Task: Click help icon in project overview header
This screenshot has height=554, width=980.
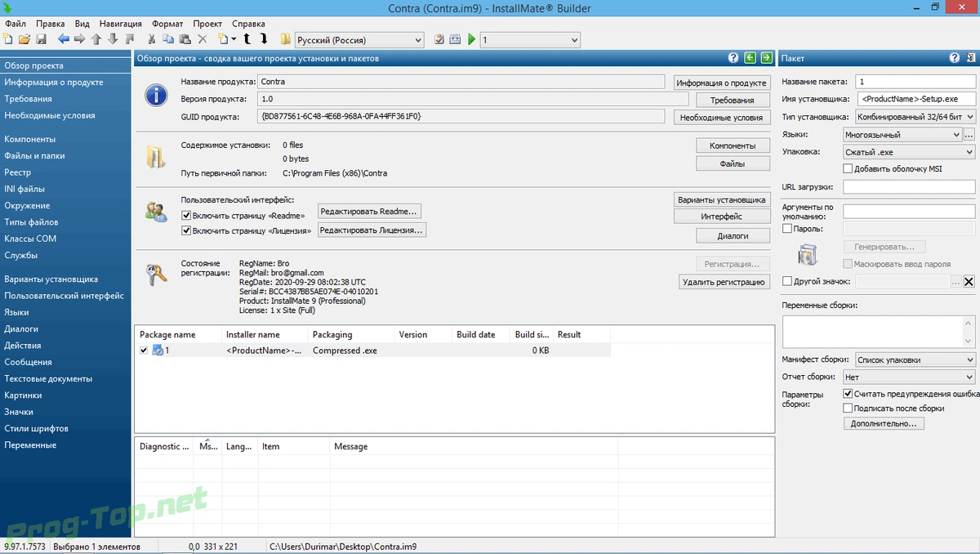Action: click(x=733, y=58)
